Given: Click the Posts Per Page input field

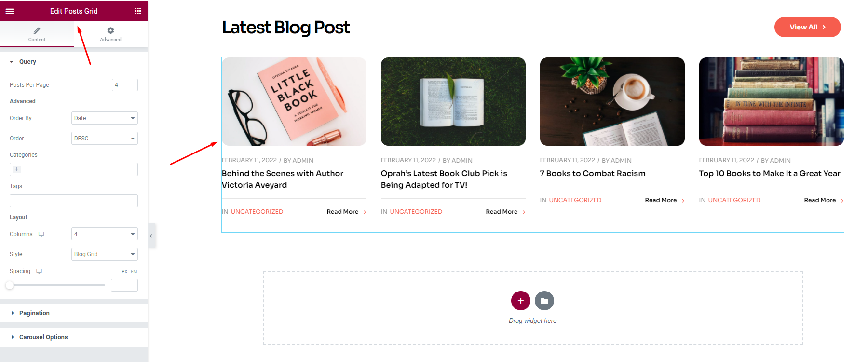Looking at the screenshot, I should pyautogui.click(x=124, y=85).
